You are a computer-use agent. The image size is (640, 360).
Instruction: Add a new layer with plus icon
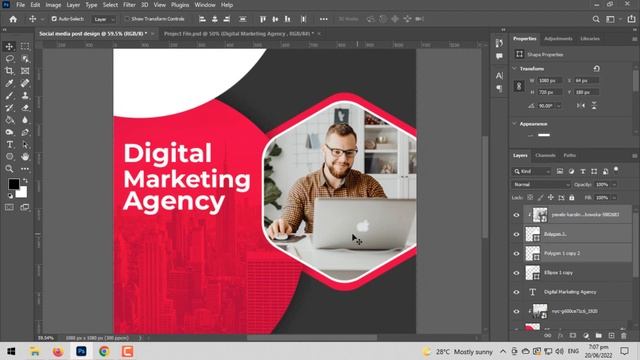click(611, 336)
